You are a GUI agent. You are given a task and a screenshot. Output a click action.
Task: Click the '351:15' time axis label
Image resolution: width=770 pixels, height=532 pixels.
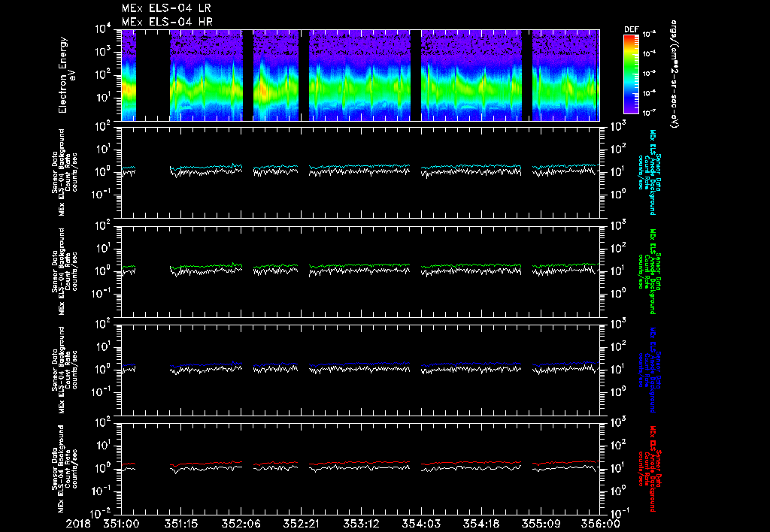180,524
